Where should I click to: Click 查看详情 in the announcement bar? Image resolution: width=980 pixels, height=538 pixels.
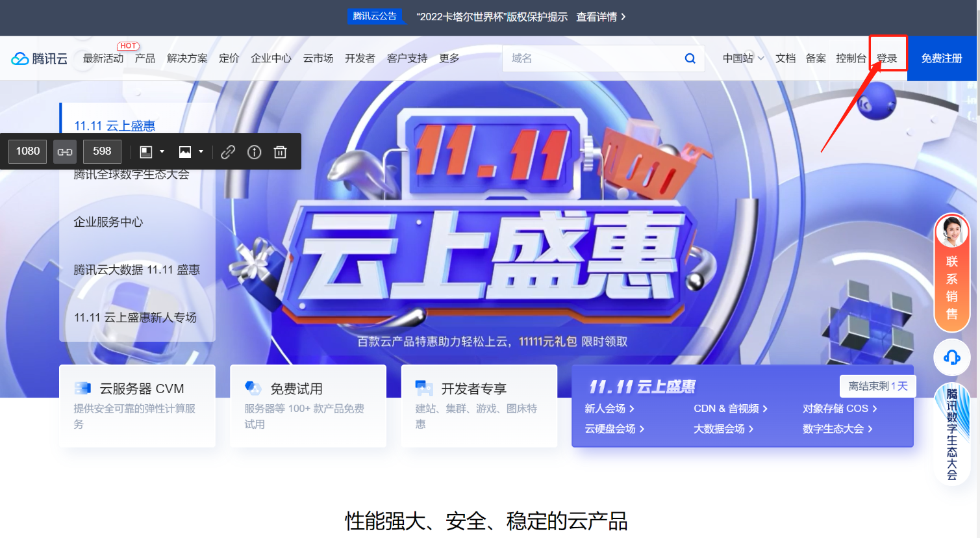pyautogui.click(x=601, y=17)
